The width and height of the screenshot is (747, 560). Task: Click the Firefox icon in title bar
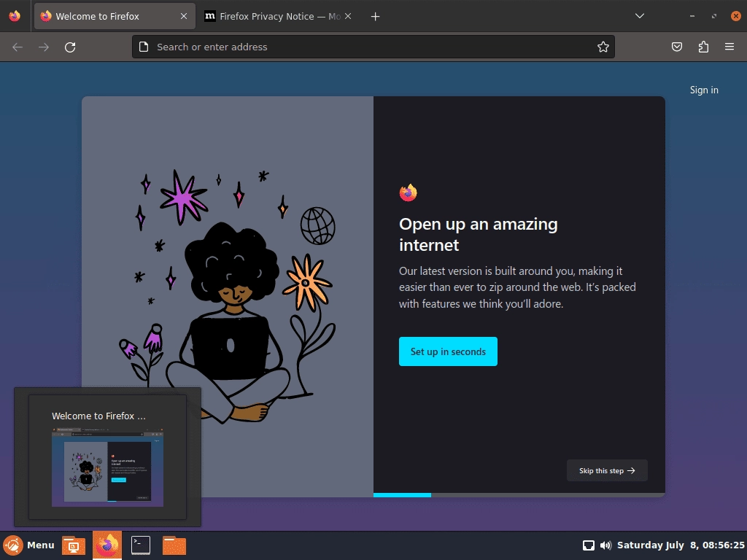click(15, 16)
